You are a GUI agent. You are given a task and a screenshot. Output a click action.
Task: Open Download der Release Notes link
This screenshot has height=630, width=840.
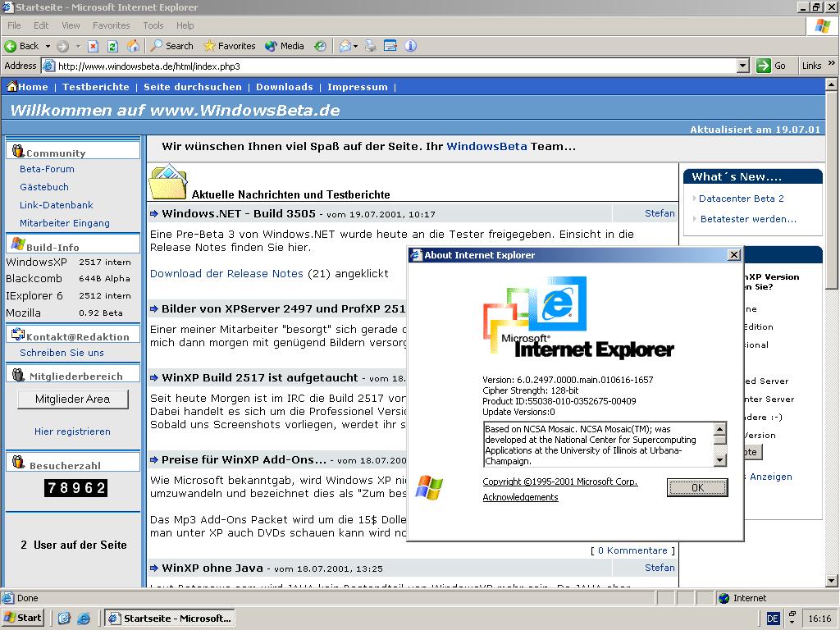(x=226, y=274)
